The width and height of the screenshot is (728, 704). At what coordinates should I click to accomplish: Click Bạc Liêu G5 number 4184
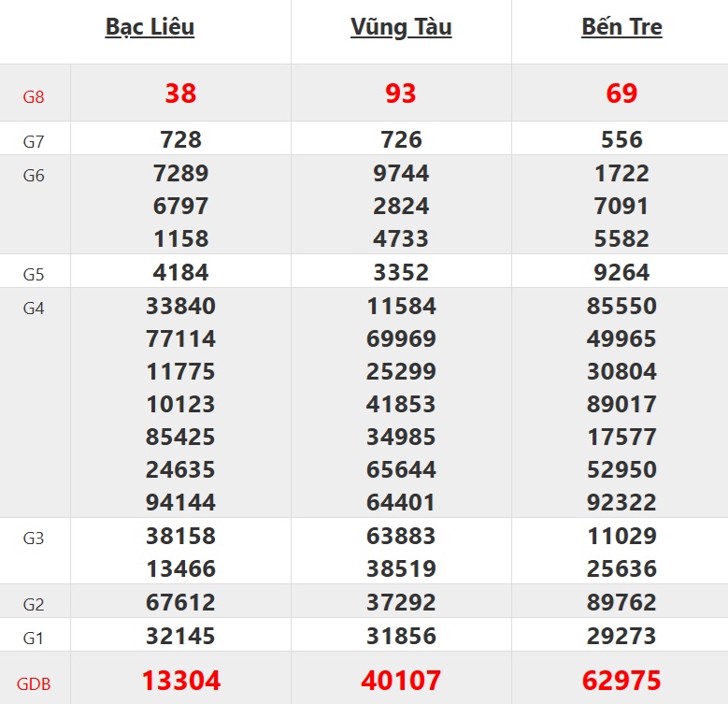[x=180, y=272]
